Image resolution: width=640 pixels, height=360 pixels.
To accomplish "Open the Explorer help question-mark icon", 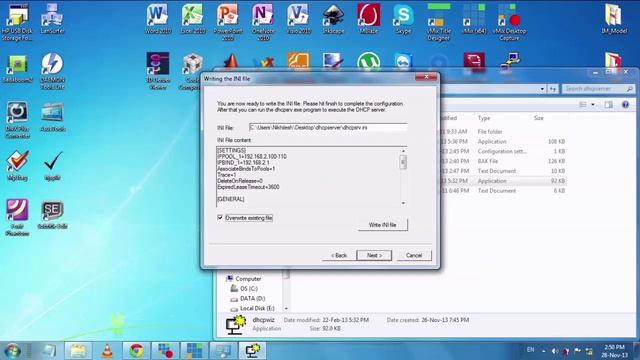I will click(625, 105).
